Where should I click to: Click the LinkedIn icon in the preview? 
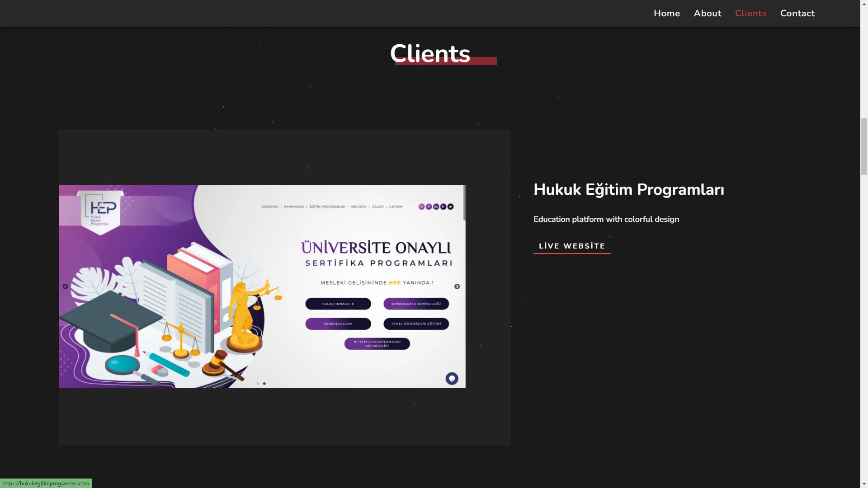[436, 206]
